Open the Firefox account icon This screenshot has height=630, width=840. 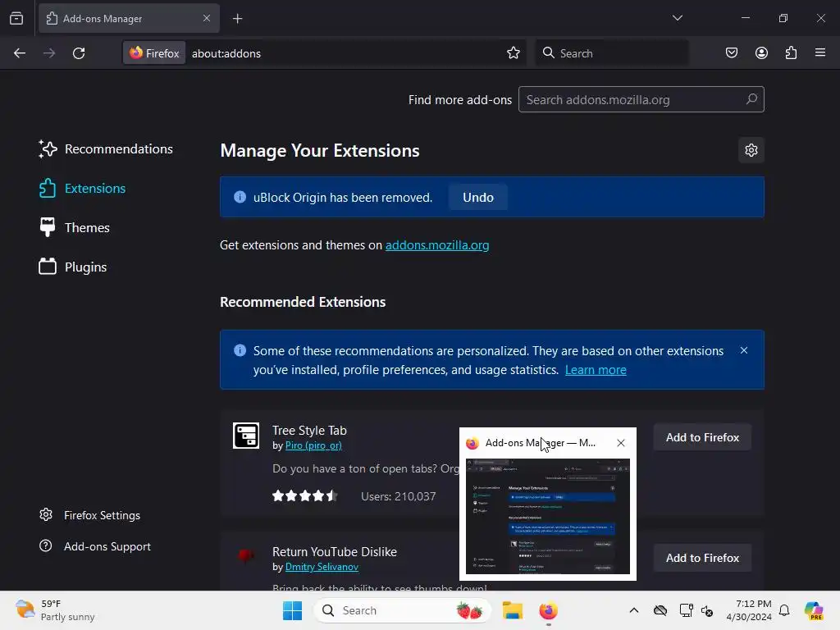(x=761, y=53)
